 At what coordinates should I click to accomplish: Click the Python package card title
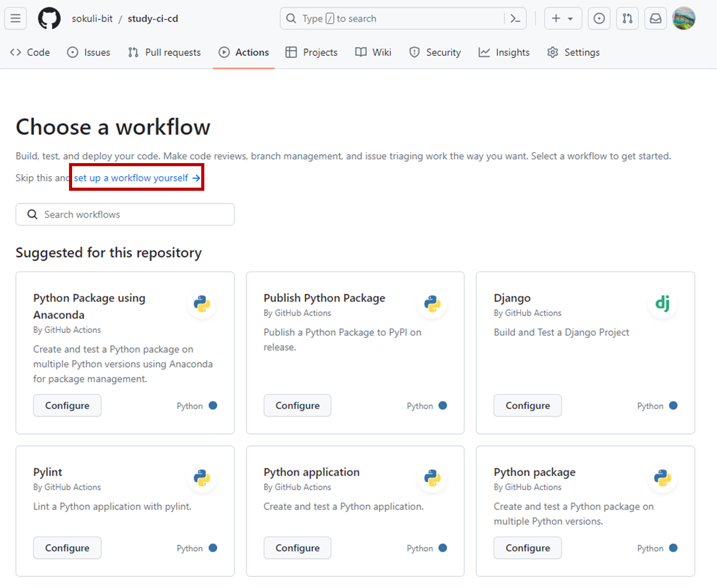click(535, 472)
